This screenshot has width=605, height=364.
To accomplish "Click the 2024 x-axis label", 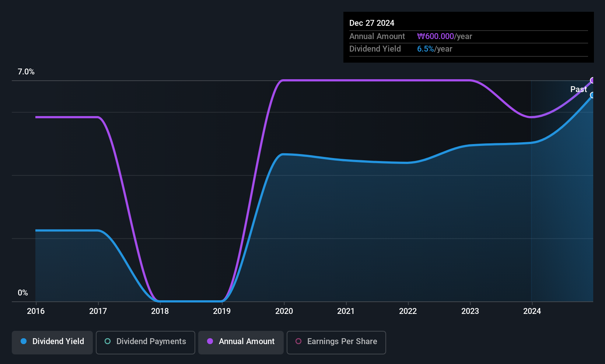I will [x=532, y=311].
